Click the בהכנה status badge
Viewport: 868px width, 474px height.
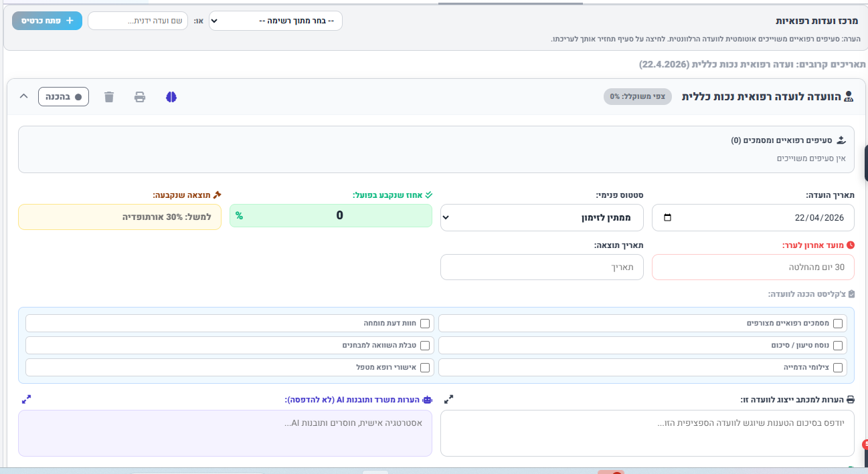tap(64, 97)
